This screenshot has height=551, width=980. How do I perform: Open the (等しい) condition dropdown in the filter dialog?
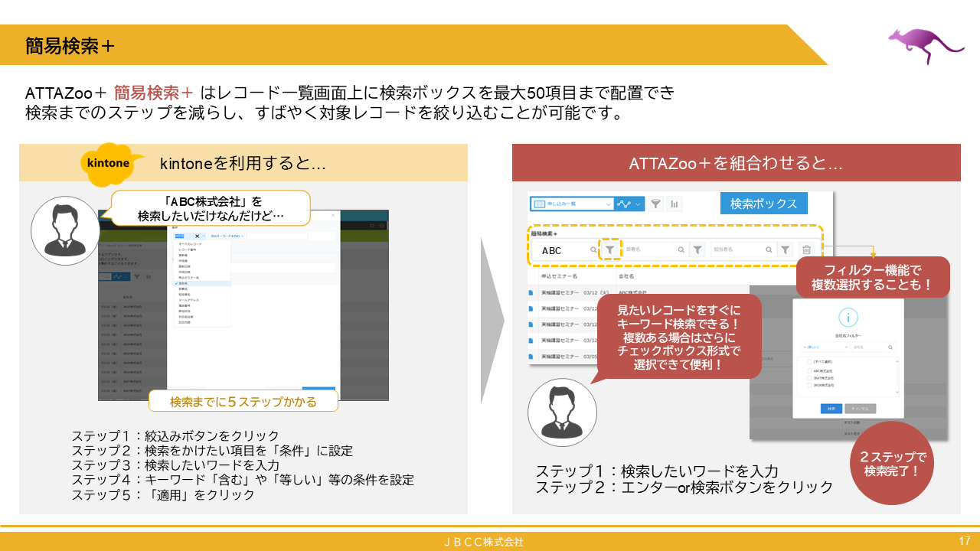click(x=825, y=347)
